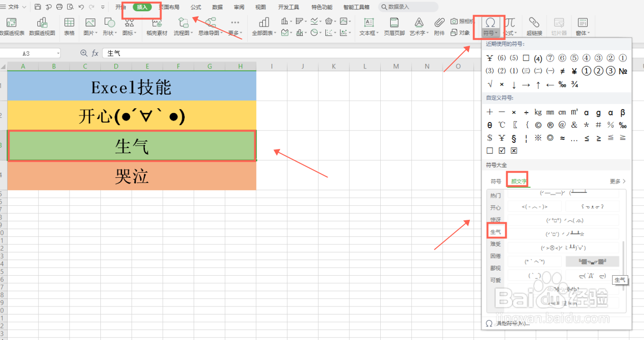Click the 艺术字 (WordArt) icon
This screenshot has height=340, width=644.
[x=418, y=26]
